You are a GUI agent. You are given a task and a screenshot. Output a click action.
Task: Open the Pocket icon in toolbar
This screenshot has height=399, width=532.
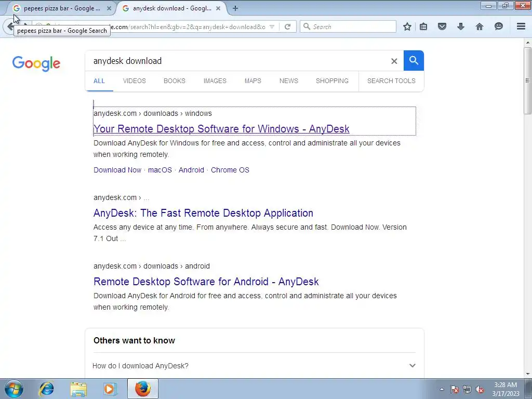(x=442, y=26)
